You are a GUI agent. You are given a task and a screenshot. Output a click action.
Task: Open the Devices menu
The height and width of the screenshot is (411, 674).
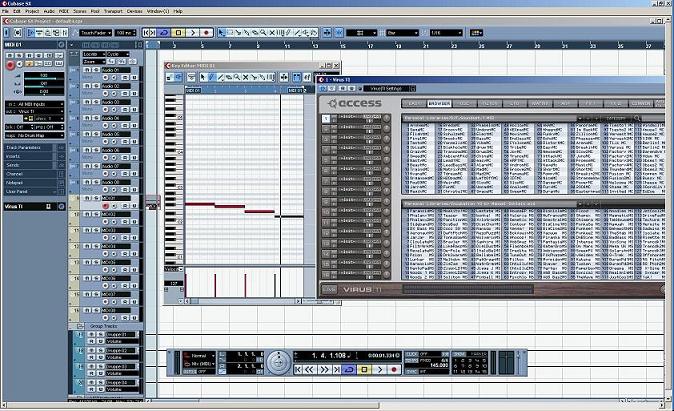pyautogui.click(x=135, y=11)
